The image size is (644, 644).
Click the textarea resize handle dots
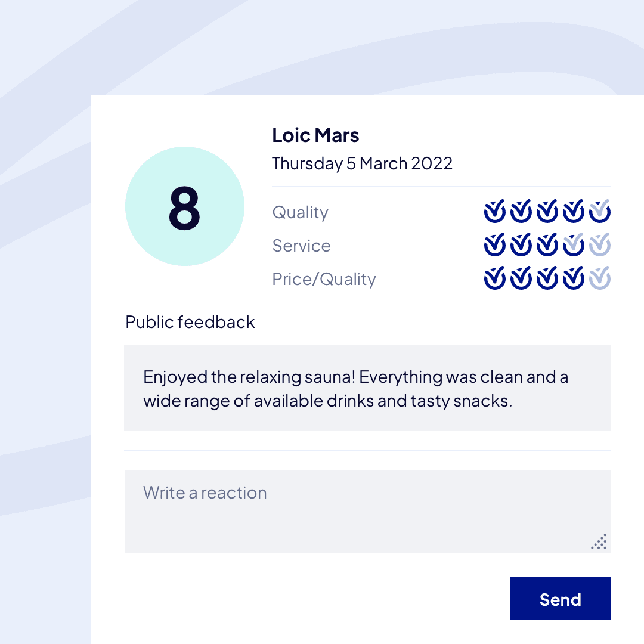(x=599, y=541)
